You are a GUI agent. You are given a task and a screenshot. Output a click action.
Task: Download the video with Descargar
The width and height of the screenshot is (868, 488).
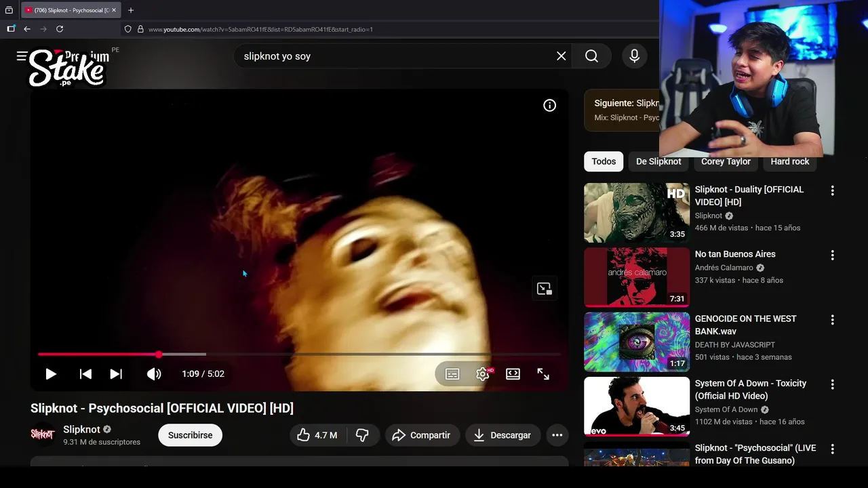tap(502, 435)
